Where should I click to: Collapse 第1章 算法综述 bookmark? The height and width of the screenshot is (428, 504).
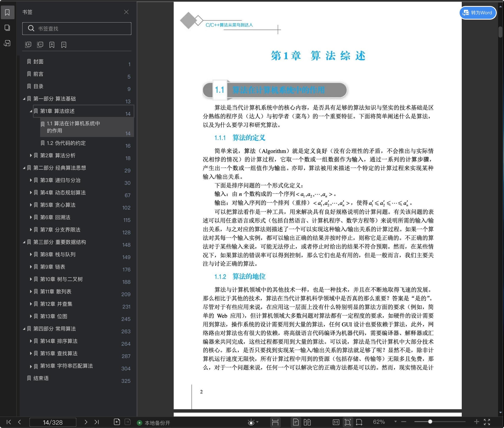coord(31,111)
